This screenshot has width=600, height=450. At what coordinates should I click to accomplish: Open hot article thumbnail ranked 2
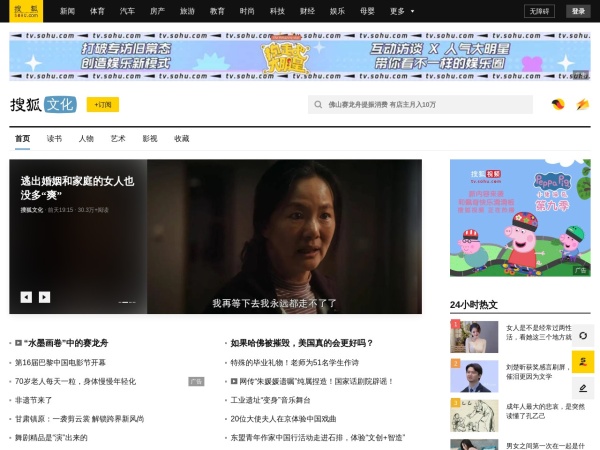click(474, 376)
